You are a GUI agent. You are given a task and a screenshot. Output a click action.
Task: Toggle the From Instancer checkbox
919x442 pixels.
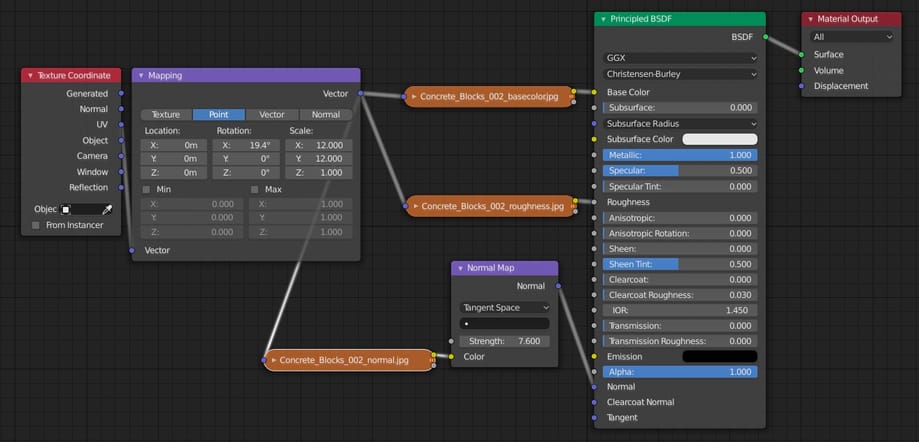coord(36,225)
